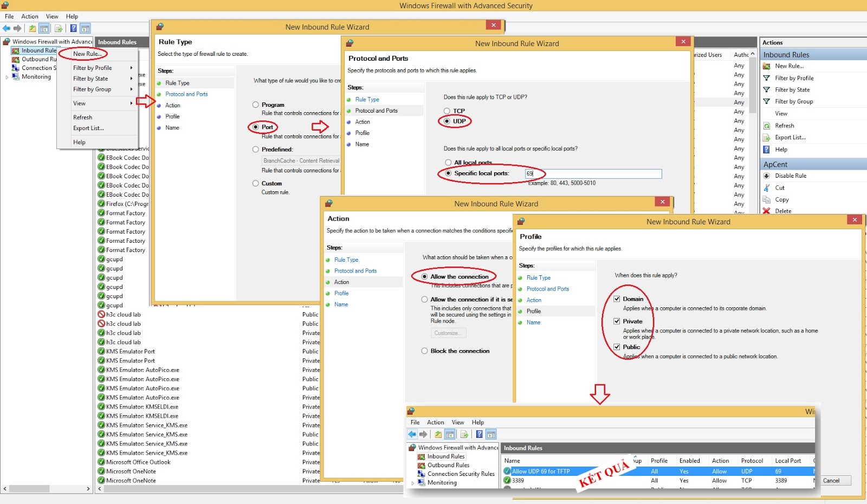Toggle the Domain profile checkbox

[x=617, y=299]
